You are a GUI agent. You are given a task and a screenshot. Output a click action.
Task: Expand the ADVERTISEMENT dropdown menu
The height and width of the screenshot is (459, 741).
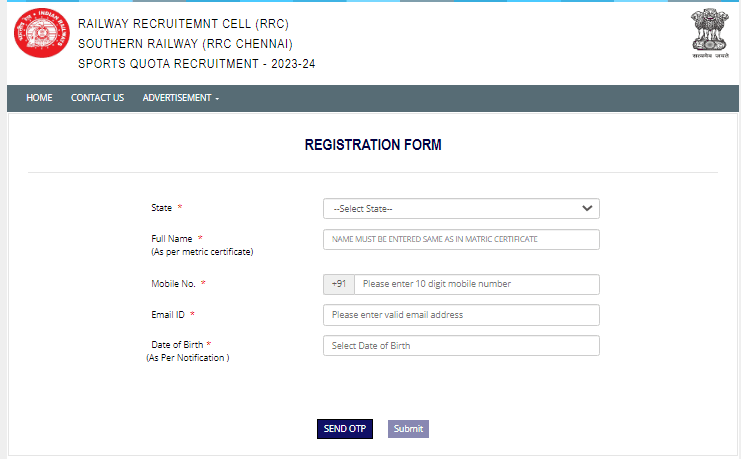pyautogui.click(x=181, y=98)
